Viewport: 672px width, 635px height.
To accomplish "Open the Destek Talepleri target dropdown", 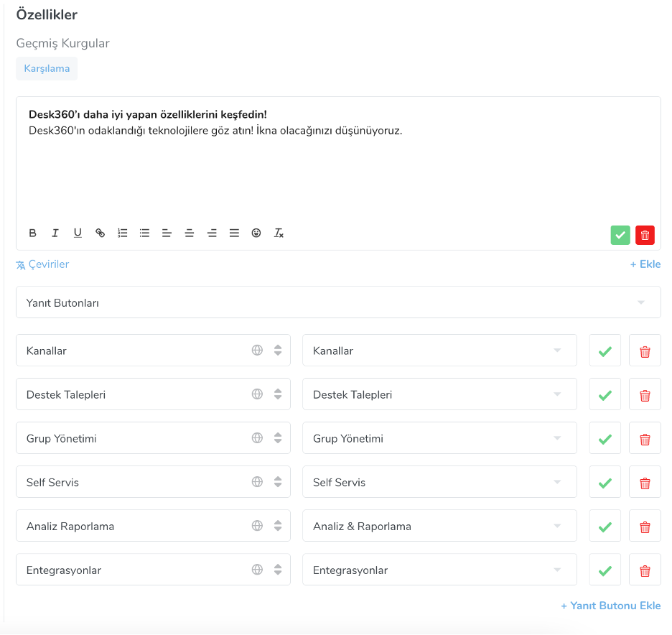I will [x=439, y=394].
